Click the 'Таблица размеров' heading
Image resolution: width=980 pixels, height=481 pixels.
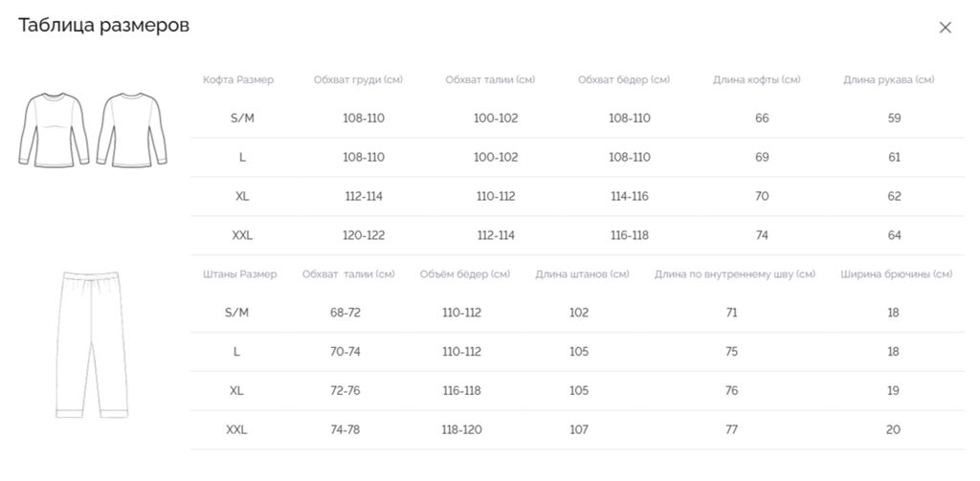pyautogui.click(x=103, y=26)
